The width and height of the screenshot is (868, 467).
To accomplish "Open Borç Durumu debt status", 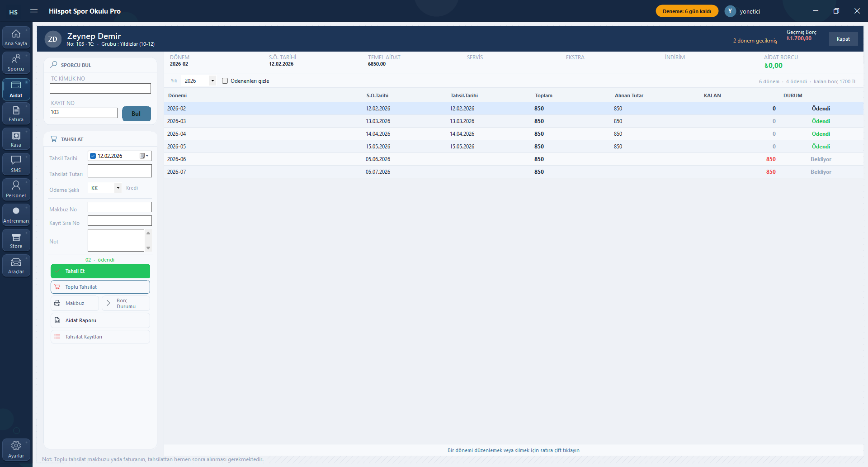I will (126, 303).
